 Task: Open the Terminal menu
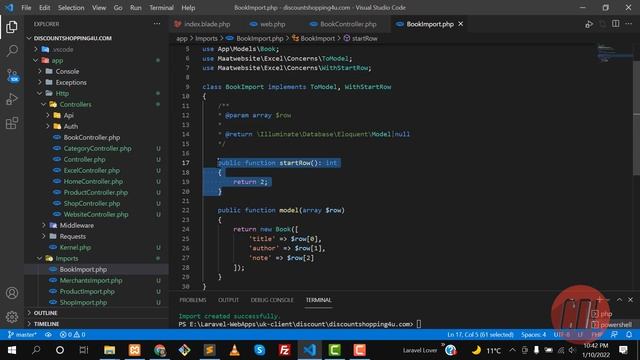161,8
